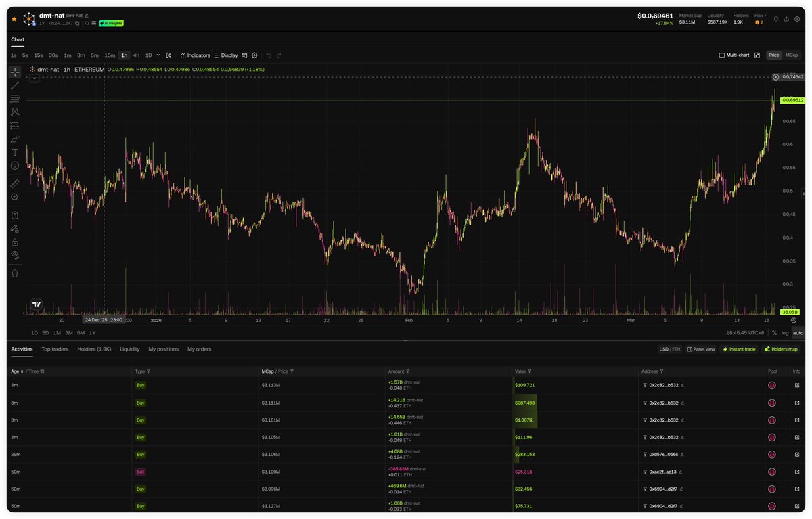The height and width of the screenshot is (519, 812).
Task: Select the crosshair cursor tool
Action: (x=15, y=72)
